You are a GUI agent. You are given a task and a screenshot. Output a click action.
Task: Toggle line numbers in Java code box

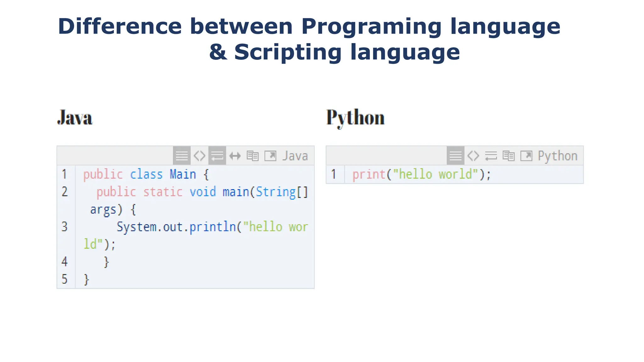(x=182, y=156)
